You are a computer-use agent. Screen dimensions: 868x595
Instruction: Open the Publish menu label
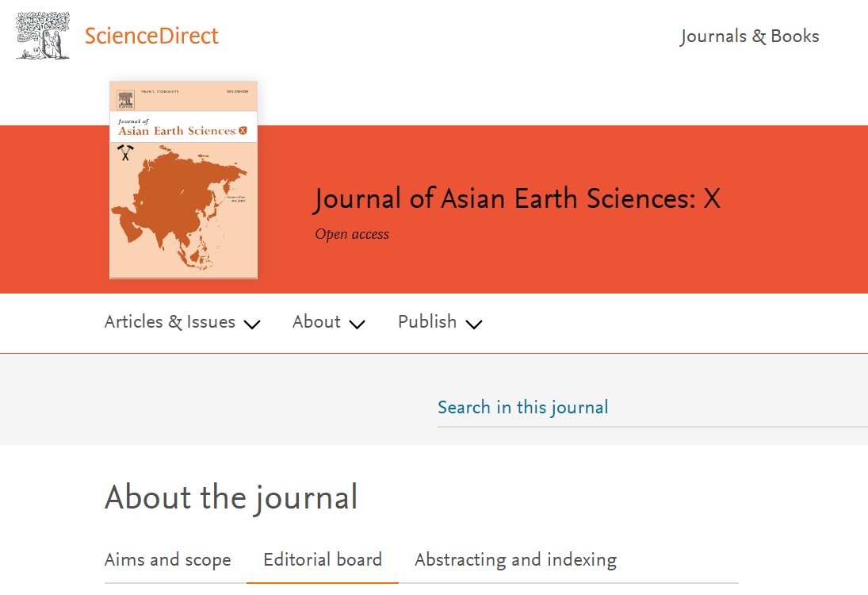click(x=427, y=322)
